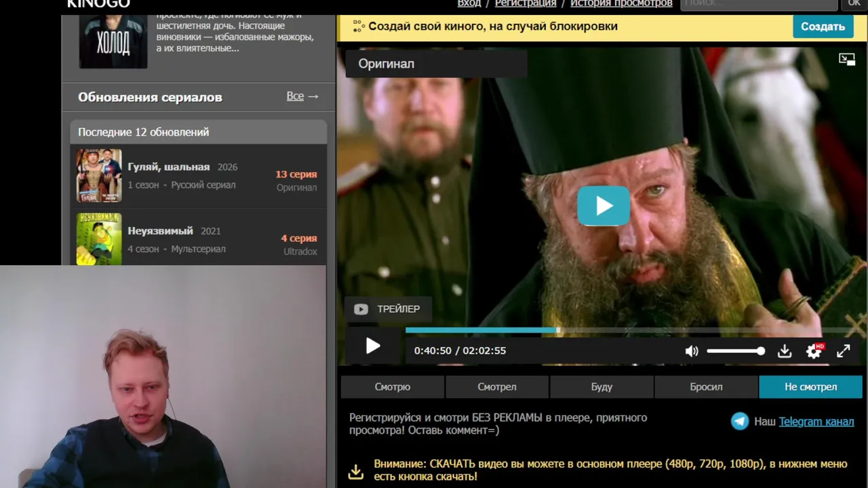Image resolution: width=868 pixels, height=488 pixels.
Task: Open Неуязвимый poster thumbnail
Action: pyautogui.click(x=99, y=239)
